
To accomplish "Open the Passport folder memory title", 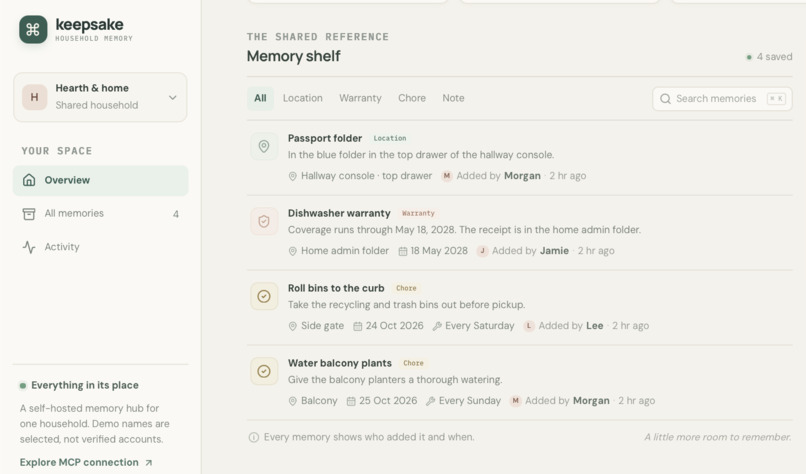I will 325,138.
